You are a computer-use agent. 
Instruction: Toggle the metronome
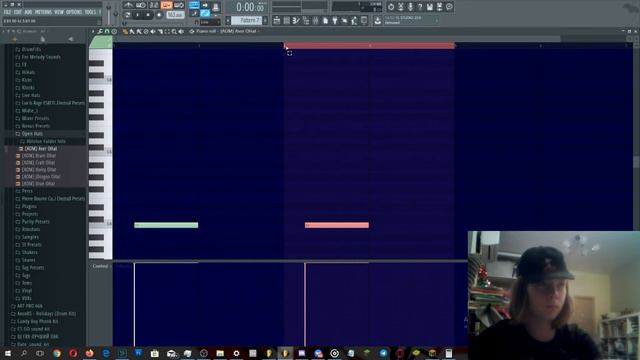click(x=129, y=5)
